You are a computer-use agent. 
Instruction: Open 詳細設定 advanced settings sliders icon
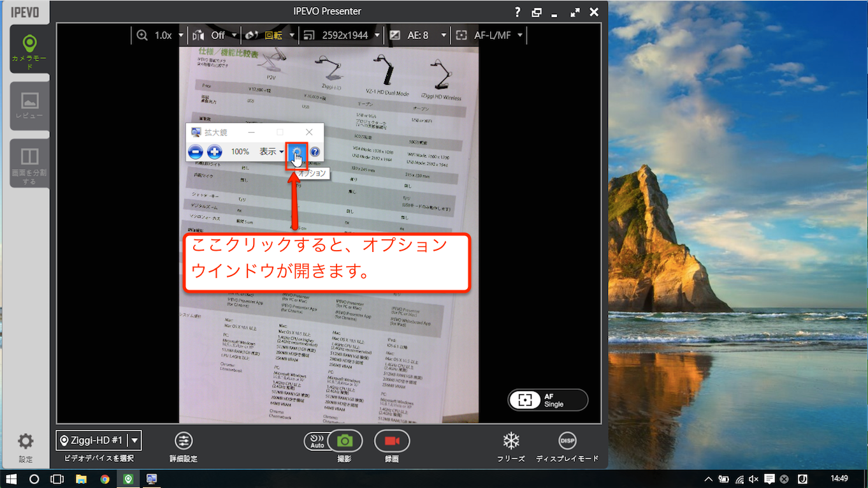184,441
